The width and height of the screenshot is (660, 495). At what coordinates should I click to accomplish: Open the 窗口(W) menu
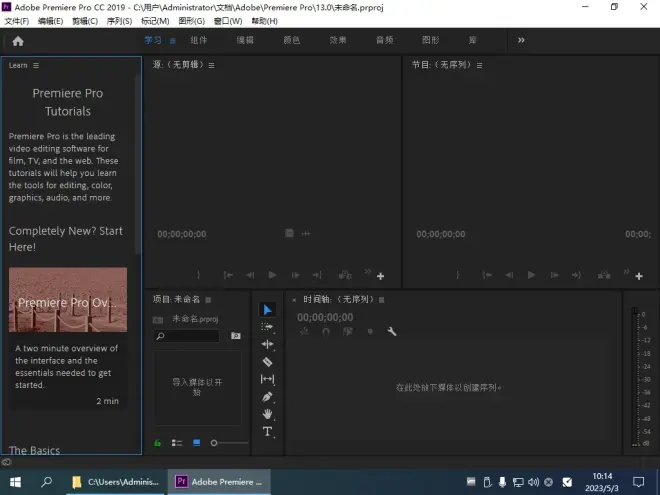click(228, 21)
